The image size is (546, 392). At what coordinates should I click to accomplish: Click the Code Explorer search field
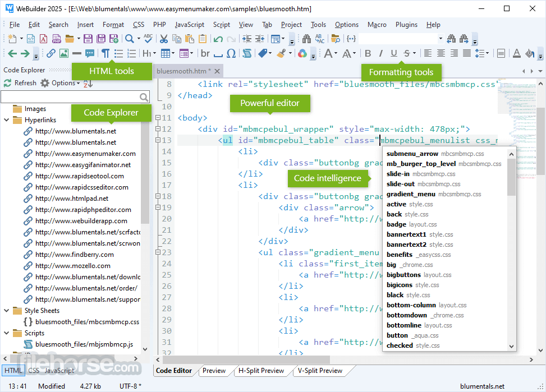75,97
